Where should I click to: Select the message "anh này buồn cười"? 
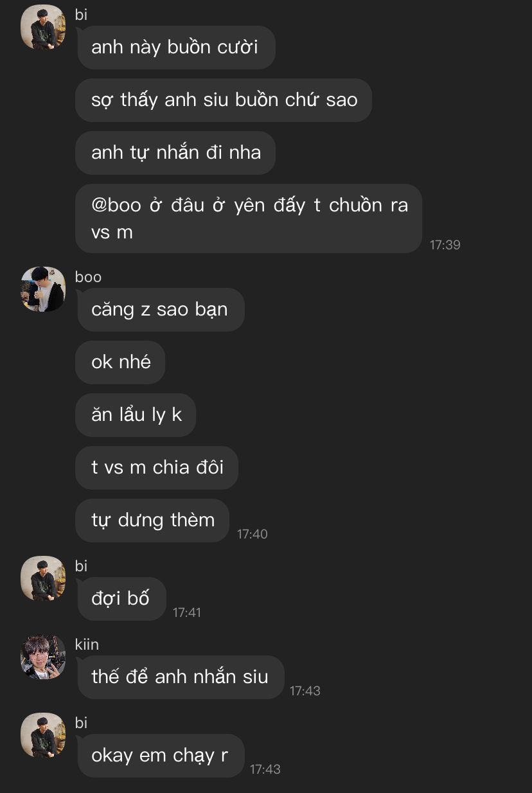coord(175,48)
